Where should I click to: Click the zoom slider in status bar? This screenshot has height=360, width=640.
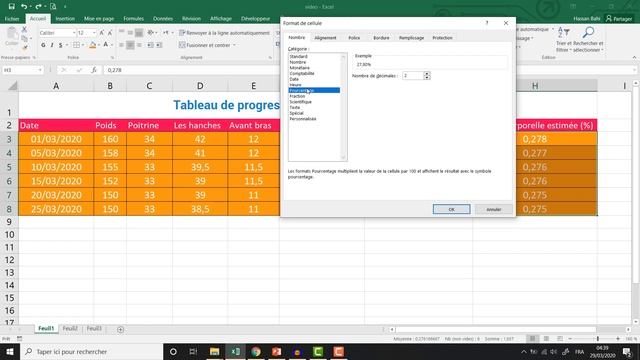598,339
